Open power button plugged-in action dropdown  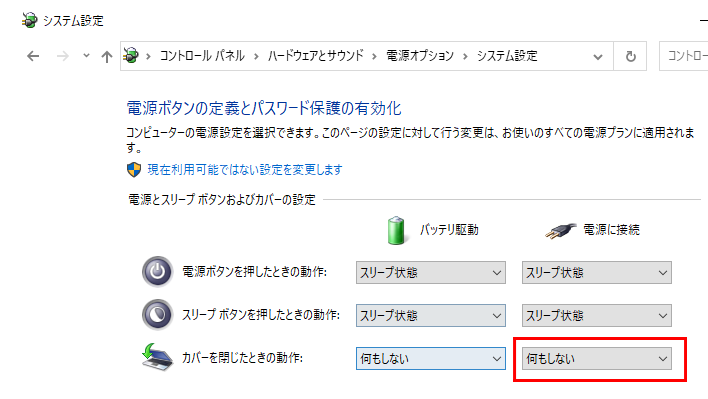tap(596, 273)
